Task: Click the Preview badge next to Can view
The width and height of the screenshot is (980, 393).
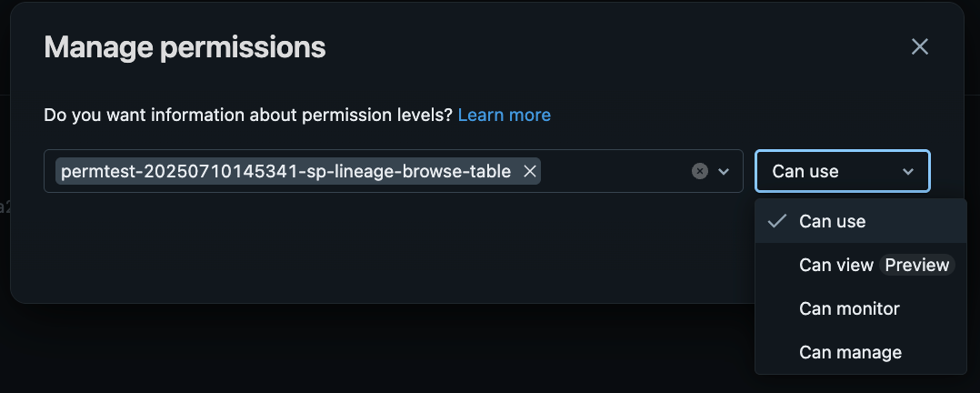Action: (917, 266)
